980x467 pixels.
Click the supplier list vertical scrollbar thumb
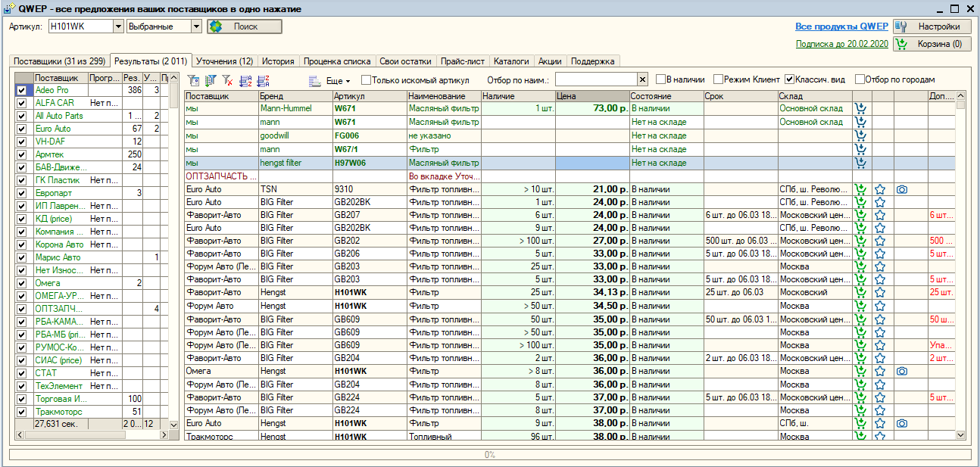click(173, 96)
